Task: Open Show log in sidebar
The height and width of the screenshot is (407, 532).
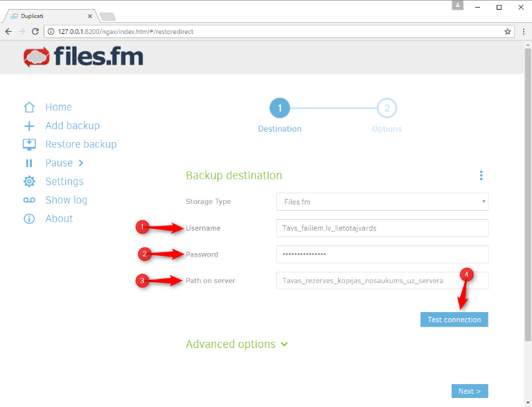Action: coord(66,200)
